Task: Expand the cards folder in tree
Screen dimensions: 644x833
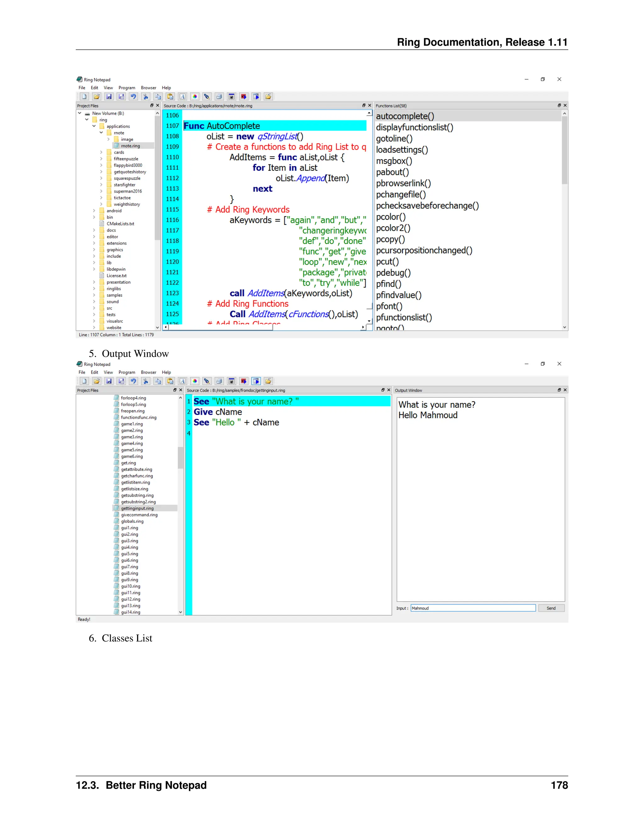Action: pyautogui.click(x=102, y=152)
